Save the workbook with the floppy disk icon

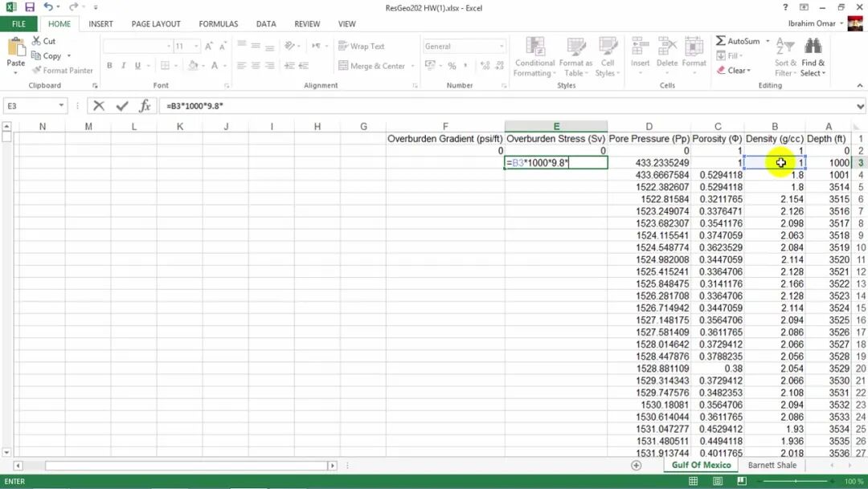[x=30, y=7]
